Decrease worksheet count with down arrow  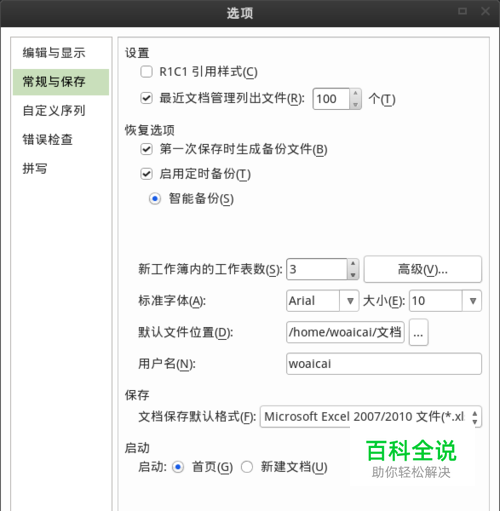353,274
